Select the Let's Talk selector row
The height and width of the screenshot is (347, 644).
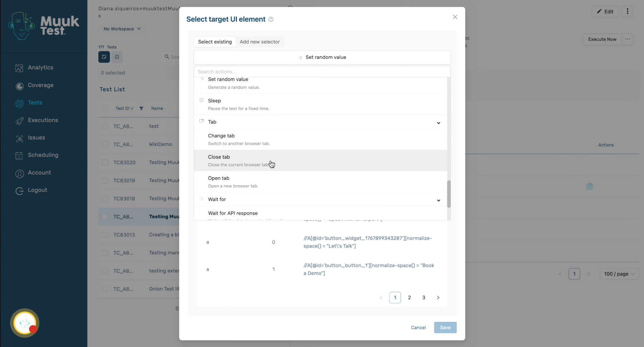point(322,242)
